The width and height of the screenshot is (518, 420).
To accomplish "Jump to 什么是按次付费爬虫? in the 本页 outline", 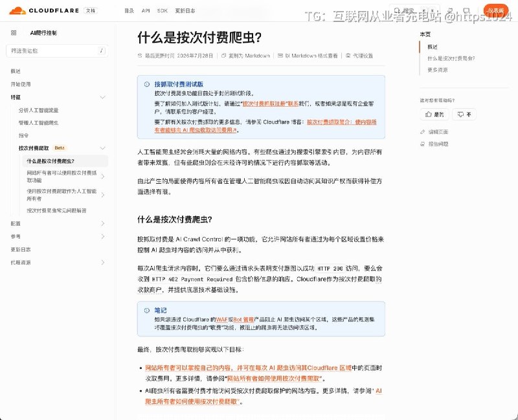I will coord(451,58).
